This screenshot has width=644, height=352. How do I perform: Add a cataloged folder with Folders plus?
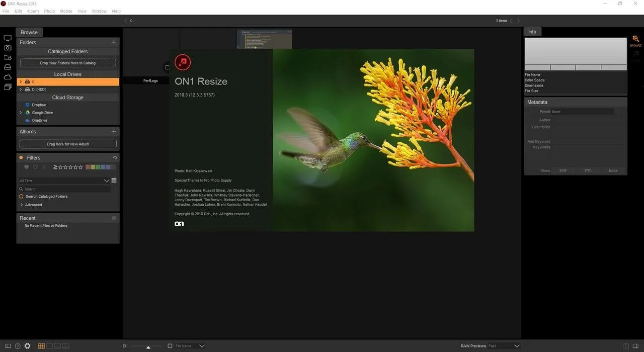pos(114,42)
